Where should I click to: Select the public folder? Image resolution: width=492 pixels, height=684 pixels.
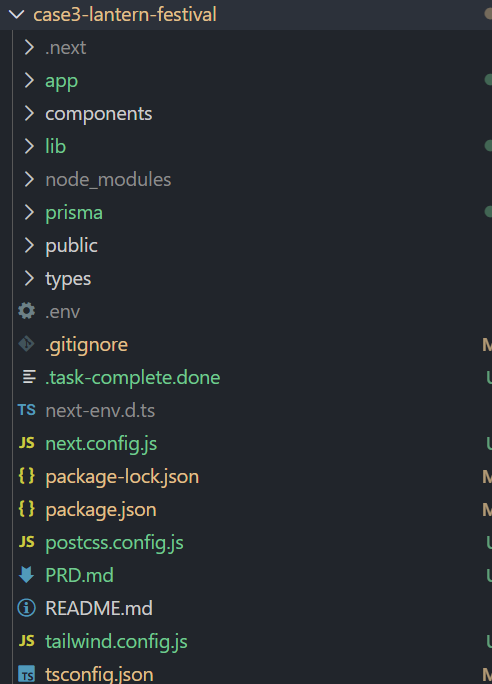click(72, 246)
